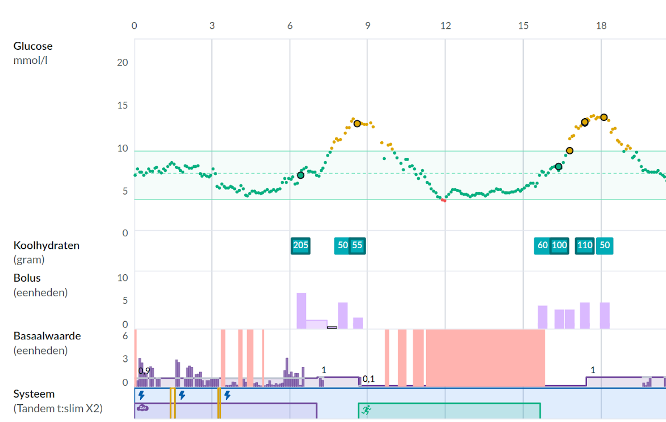Click the red low glucose point near 12
The width and height of the screenshot is (666, 422).
click(443, 200)
